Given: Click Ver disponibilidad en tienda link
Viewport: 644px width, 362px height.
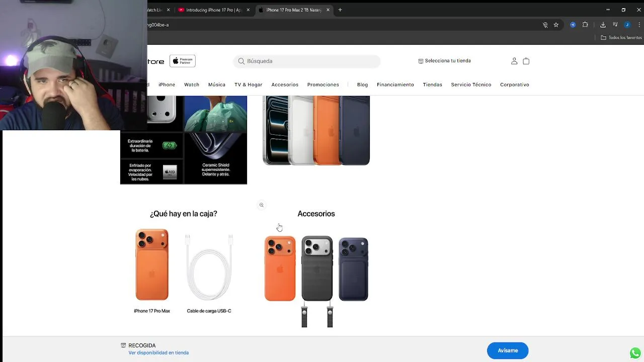Looking at the screenshot, I should 158,353.
